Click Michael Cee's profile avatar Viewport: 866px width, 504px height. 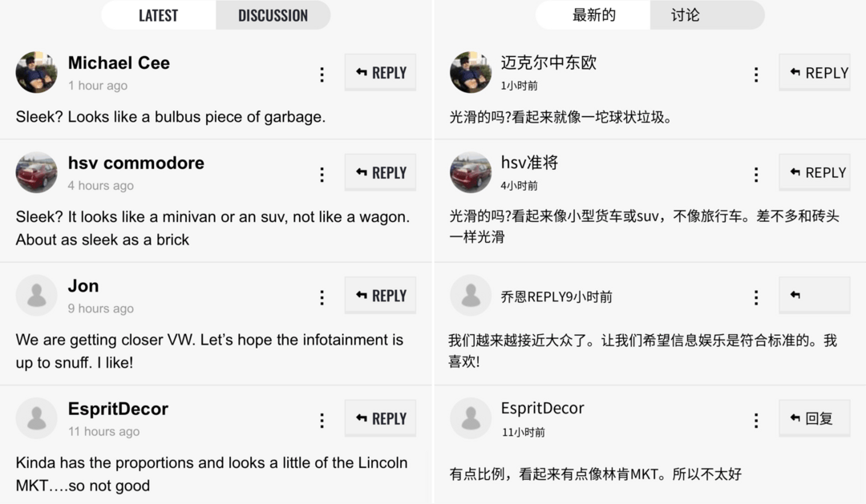click(36, 72)
